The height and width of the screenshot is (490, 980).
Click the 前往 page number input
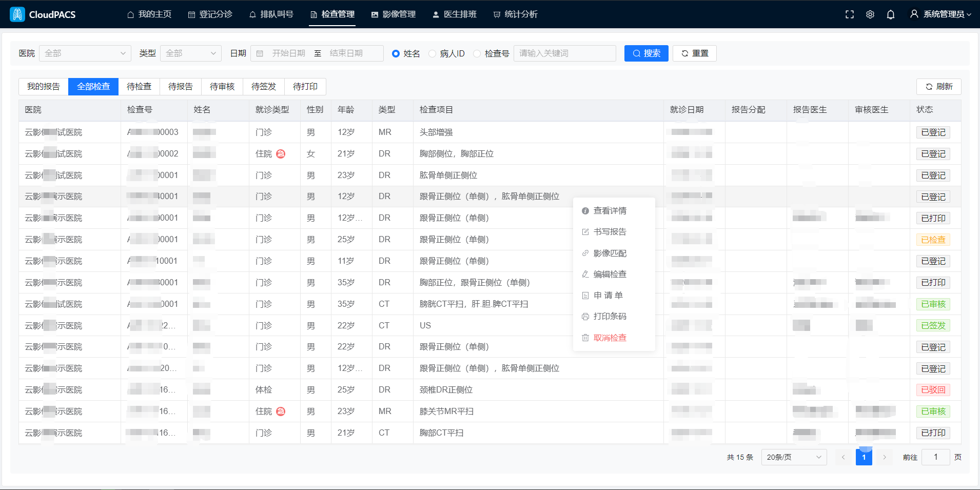[x=936, y=457]
